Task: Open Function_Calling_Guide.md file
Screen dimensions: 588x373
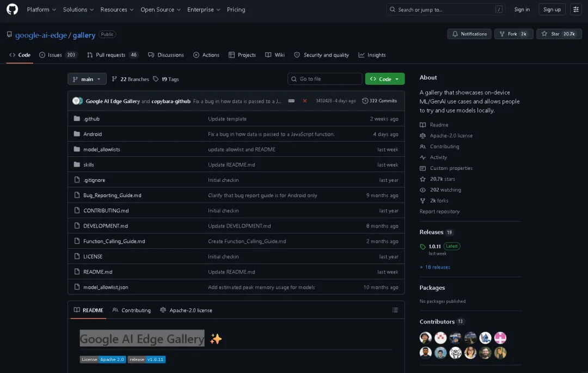Action: 114,241
